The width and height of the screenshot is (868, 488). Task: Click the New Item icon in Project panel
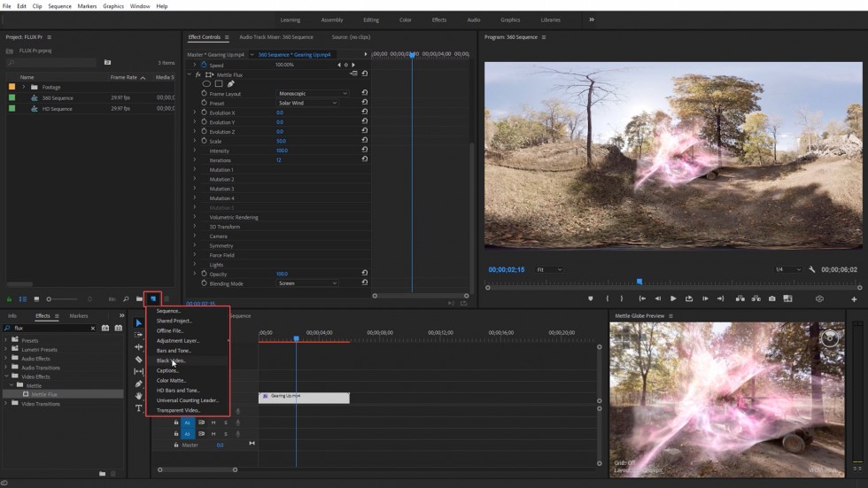[152, 299]
